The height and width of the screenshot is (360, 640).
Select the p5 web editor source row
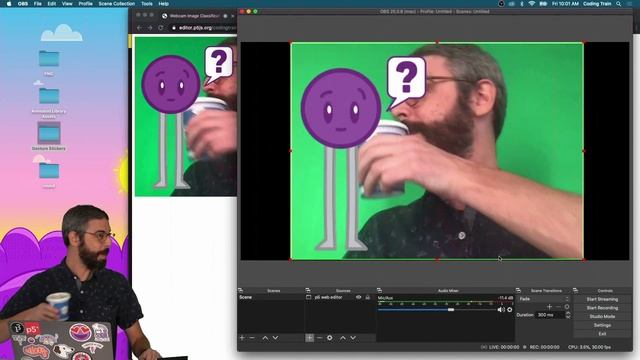tap(340, 298)
